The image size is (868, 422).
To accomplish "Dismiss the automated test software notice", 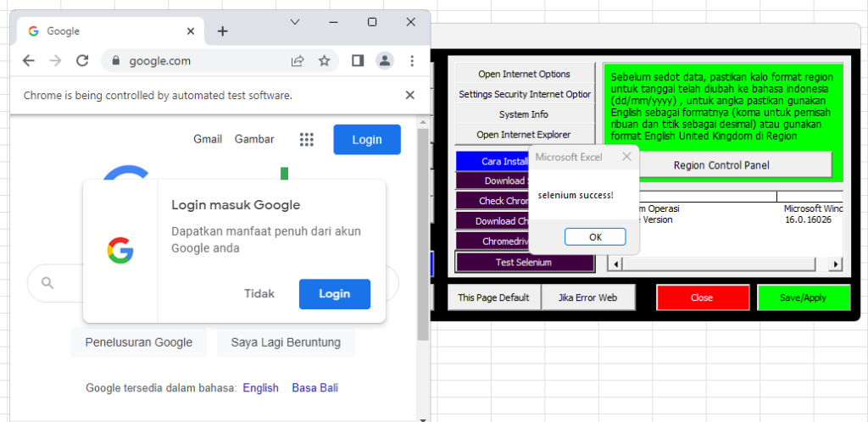I will point(409,95).
